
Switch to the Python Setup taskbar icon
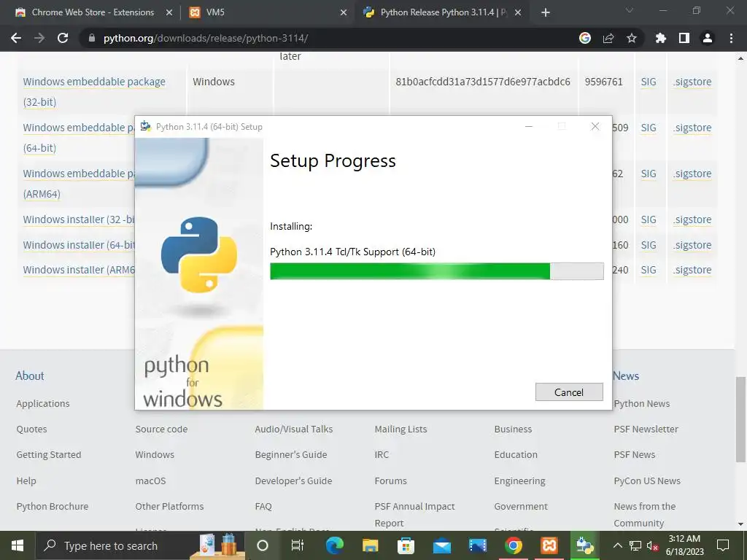point(584,545)
